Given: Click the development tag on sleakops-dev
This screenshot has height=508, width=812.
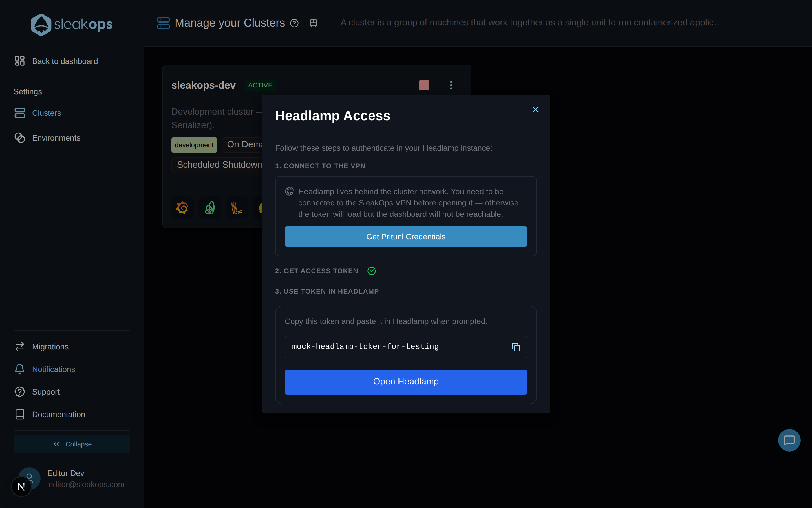Looking at the screenshot, I should click(x=194, y=145).
